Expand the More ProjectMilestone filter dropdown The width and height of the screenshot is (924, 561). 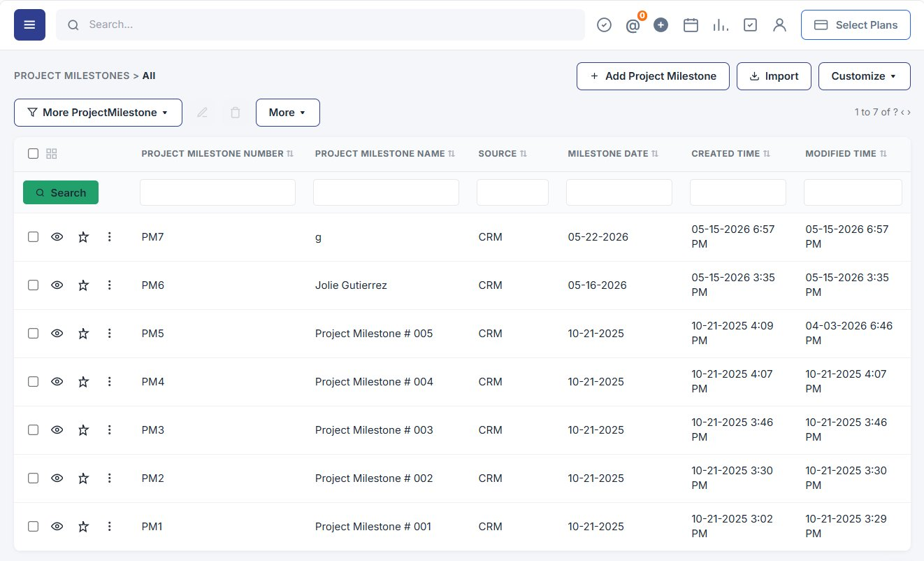point(98,113)
